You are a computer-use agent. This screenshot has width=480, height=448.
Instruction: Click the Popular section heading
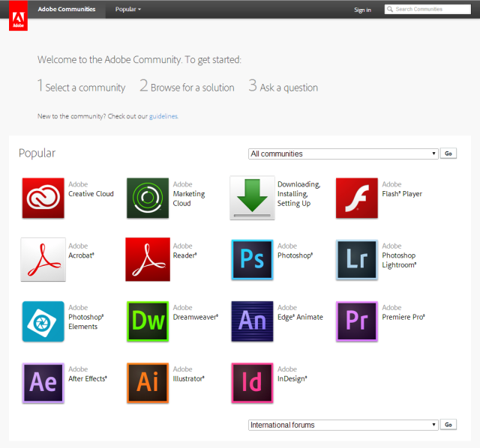tap(37, 153)
